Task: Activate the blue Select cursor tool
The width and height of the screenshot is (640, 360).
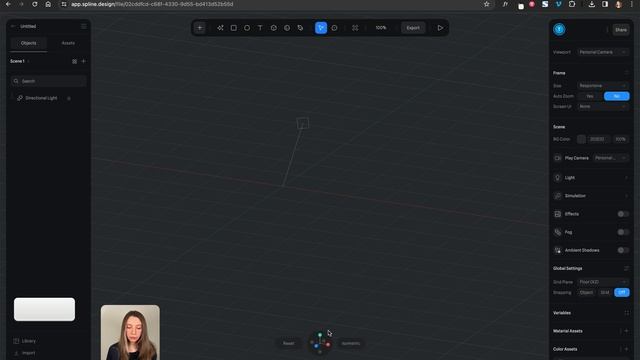Action: click(x=321, y=28)
